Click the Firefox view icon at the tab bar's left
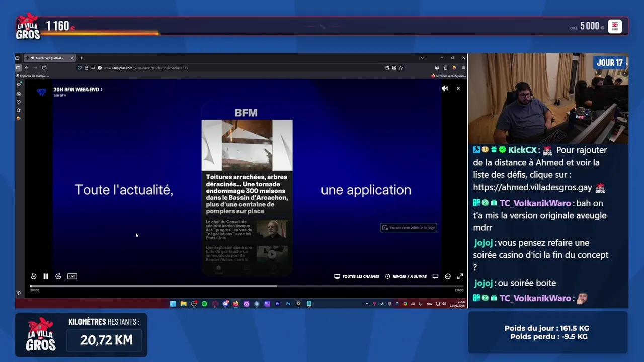 17,58
